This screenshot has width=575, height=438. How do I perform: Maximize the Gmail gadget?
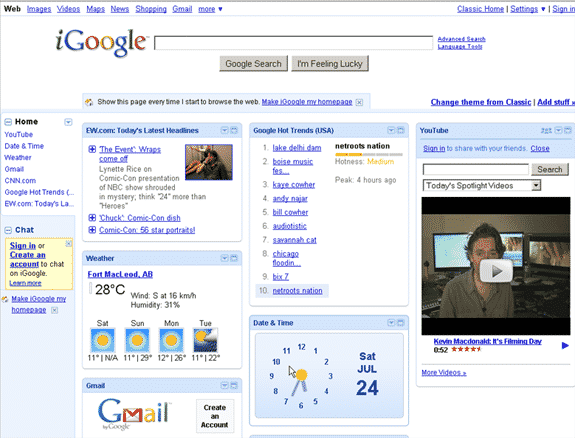pyautogui.click(x=234, y=386)
